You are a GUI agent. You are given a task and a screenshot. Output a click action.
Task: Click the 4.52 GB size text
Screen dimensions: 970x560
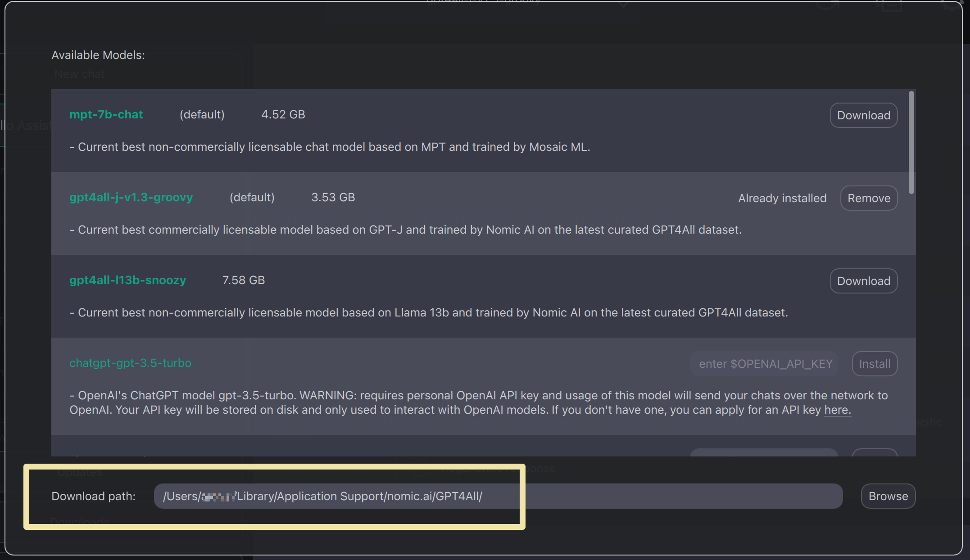283,114
